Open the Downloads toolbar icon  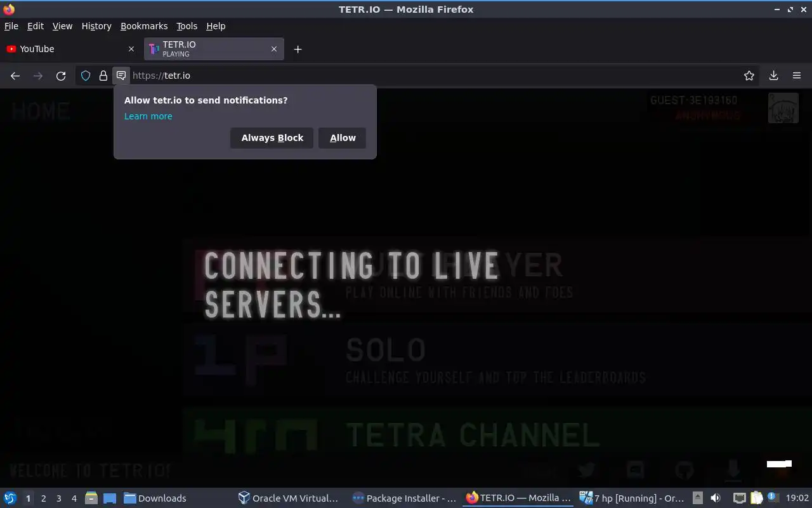coord(774,76)
